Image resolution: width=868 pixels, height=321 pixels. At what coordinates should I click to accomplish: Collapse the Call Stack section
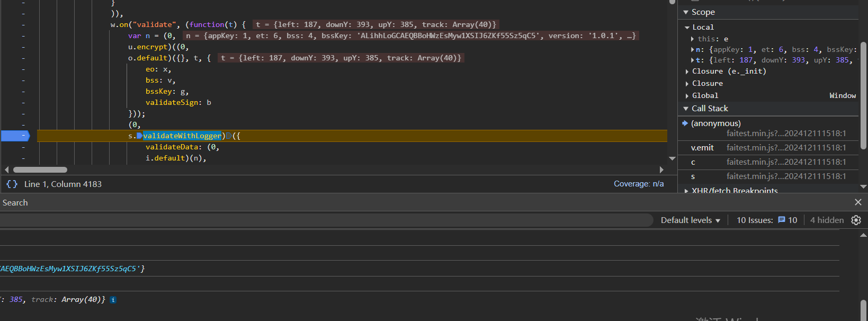(x=686, y=109)
